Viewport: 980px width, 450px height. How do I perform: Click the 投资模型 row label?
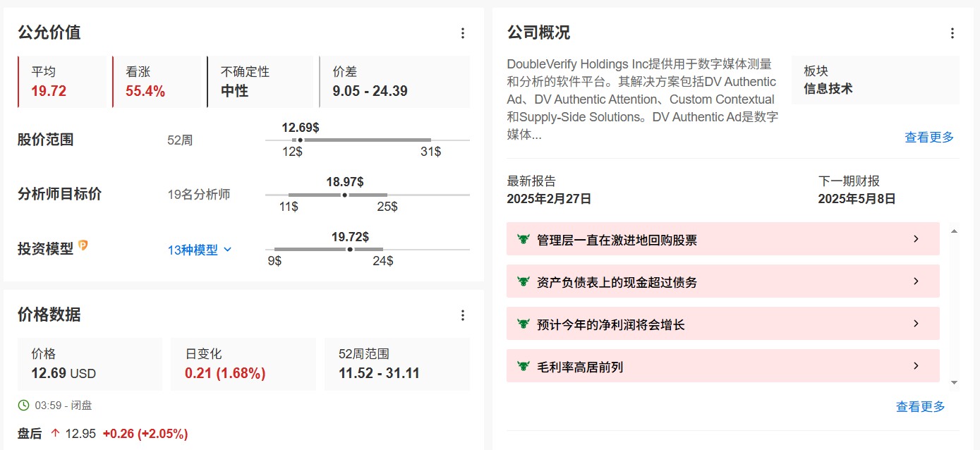pyautogui.click(x=45, y=249)
